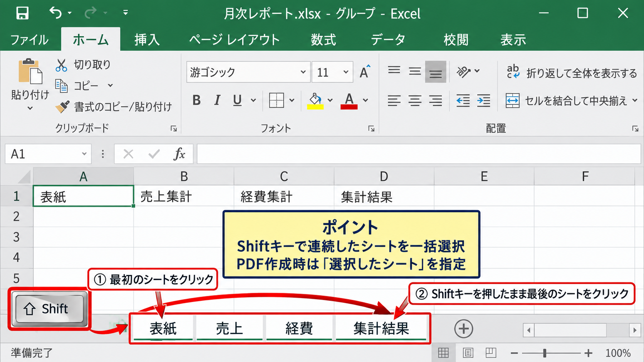644x362 pixels.
Task: Click 折り返して全体を表示する wrap text
Action: [x=572, y=73]
